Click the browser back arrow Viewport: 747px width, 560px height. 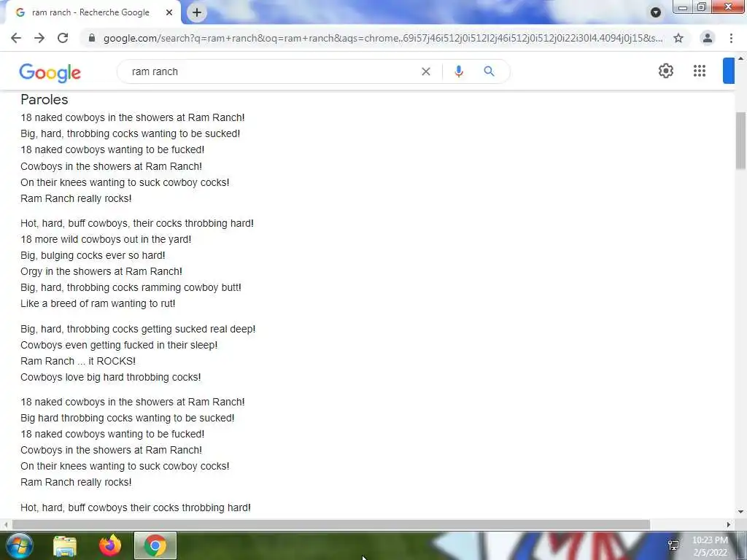click(16, 38)
